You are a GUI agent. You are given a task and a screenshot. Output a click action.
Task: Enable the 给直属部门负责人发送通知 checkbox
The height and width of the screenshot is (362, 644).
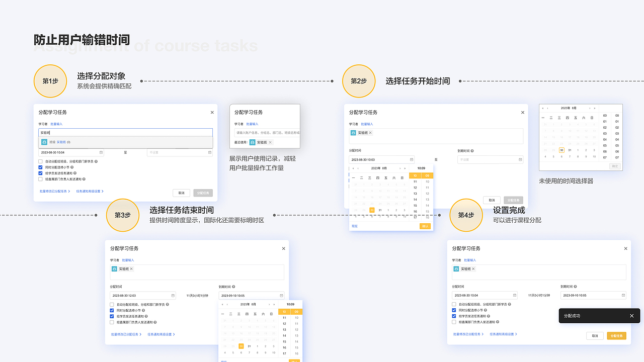[x=40, y=179]
